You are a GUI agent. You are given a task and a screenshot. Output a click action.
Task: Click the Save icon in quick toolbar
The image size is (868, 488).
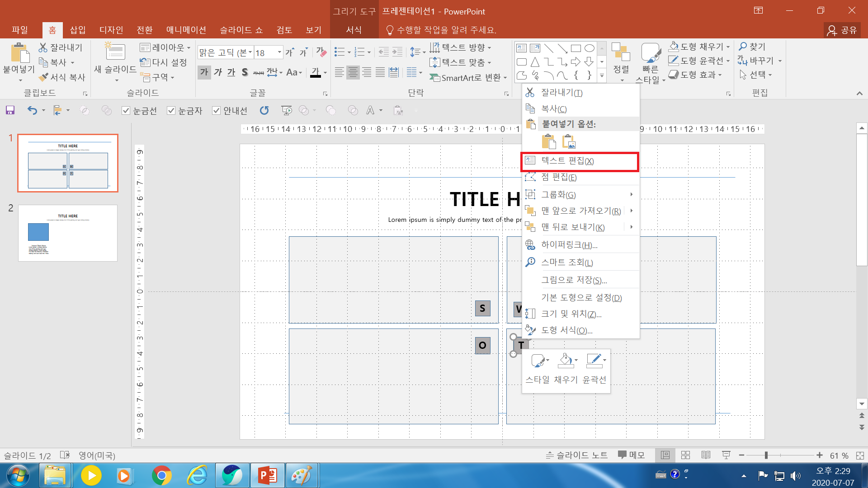tap(10, 110)
